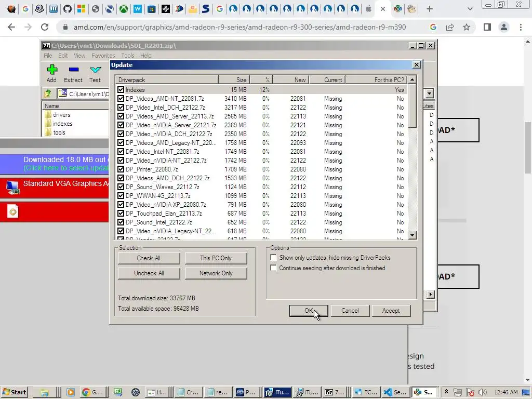Uncheck DP_Printer_22080.7z checkbox
532x399 pixels.
[x=121, y=169]
